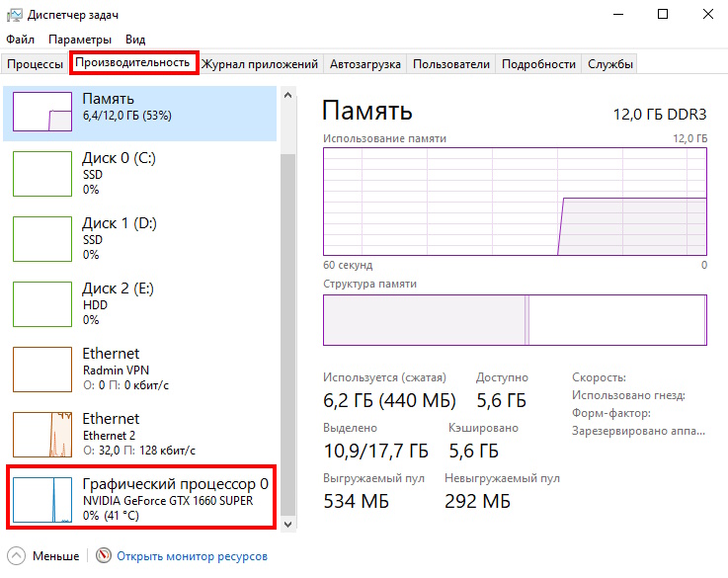Click the Выделено 10,9/17,7 ГБ value

pyautogui.click(x=375, y=451)
